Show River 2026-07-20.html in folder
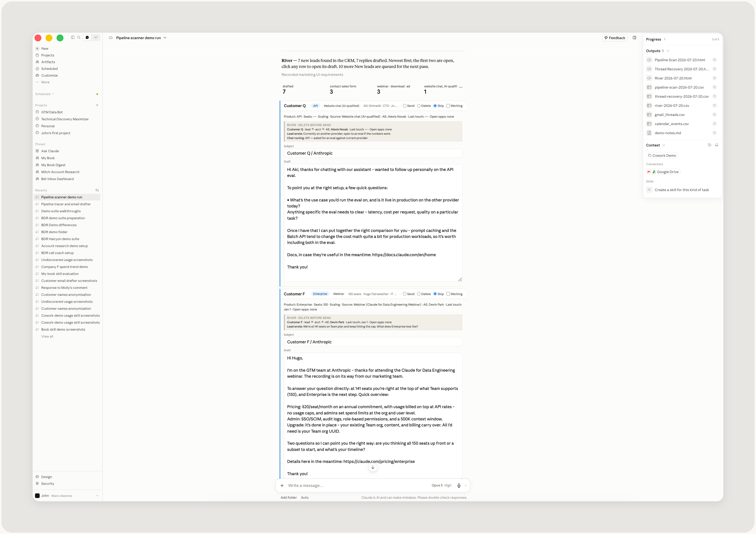 715,78
